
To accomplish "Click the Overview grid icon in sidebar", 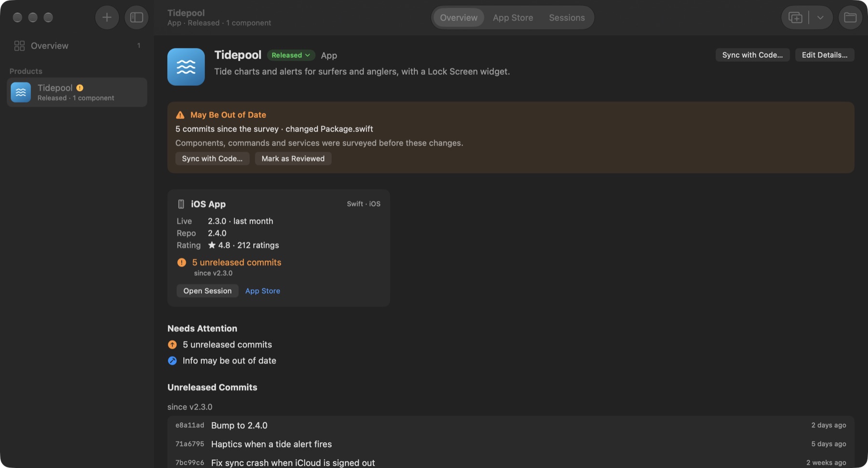I will tap(19, 46).
